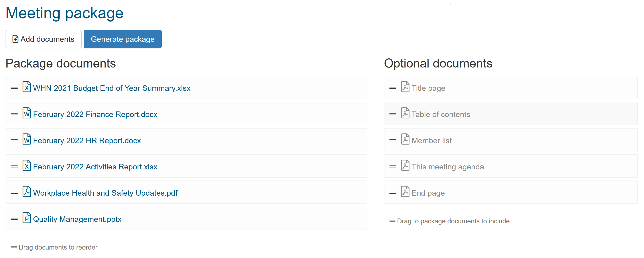Grab the drag handle of February HR Report
The width and height of the screenshot is (644, 258).
pyautogui.click(x=14, y=140)
